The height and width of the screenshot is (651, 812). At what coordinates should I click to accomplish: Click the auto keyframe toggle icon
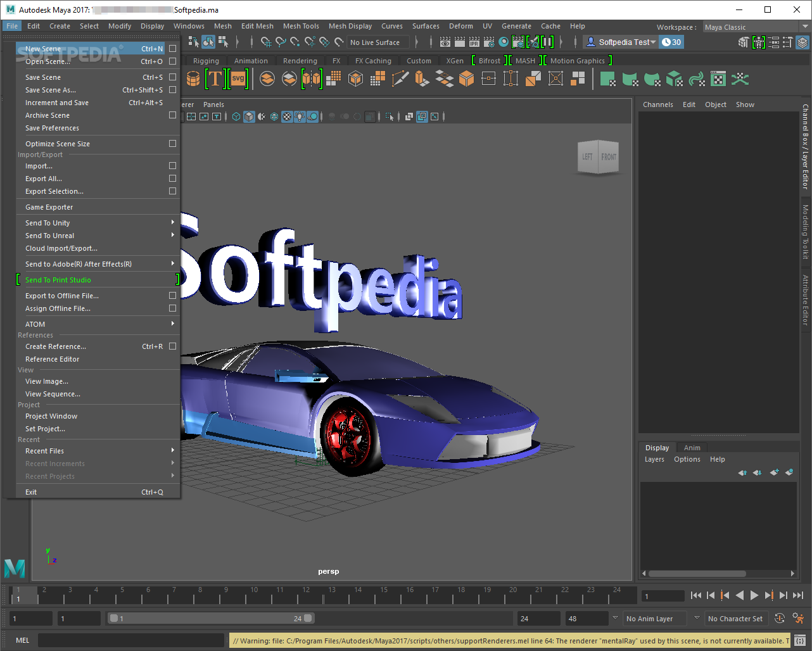pos(780,618)
